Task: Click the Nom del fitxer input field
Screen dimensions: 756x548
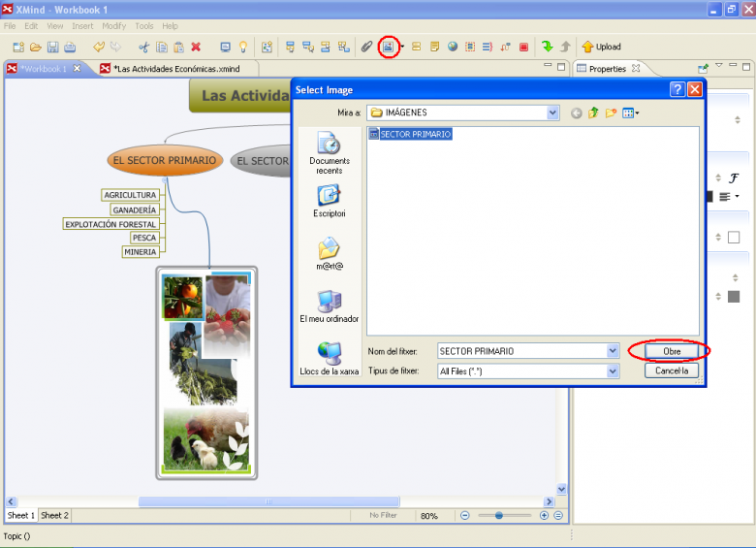Action: (x=522, y=351)
